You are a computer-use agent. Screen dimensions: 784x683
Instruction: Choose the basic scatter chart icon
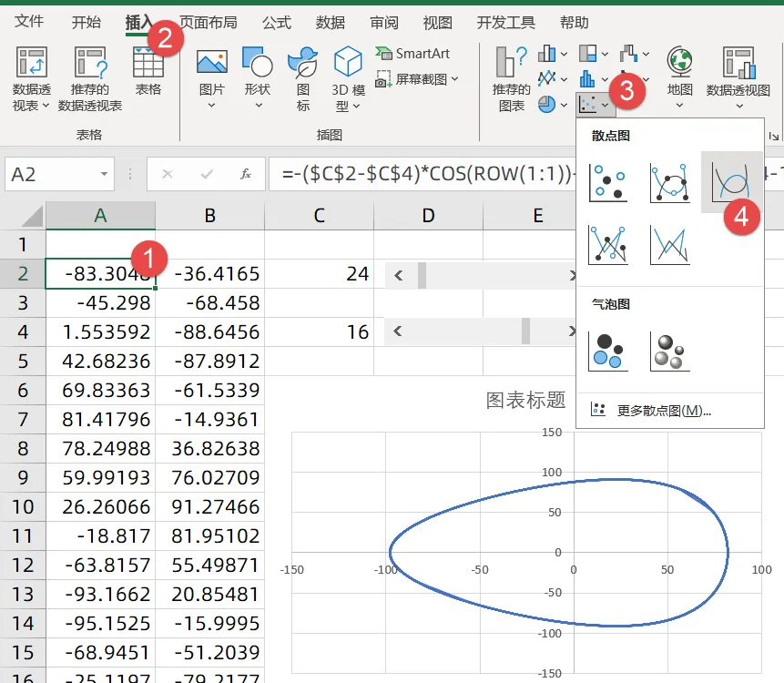pyautogui.click(x=608, y=183)
